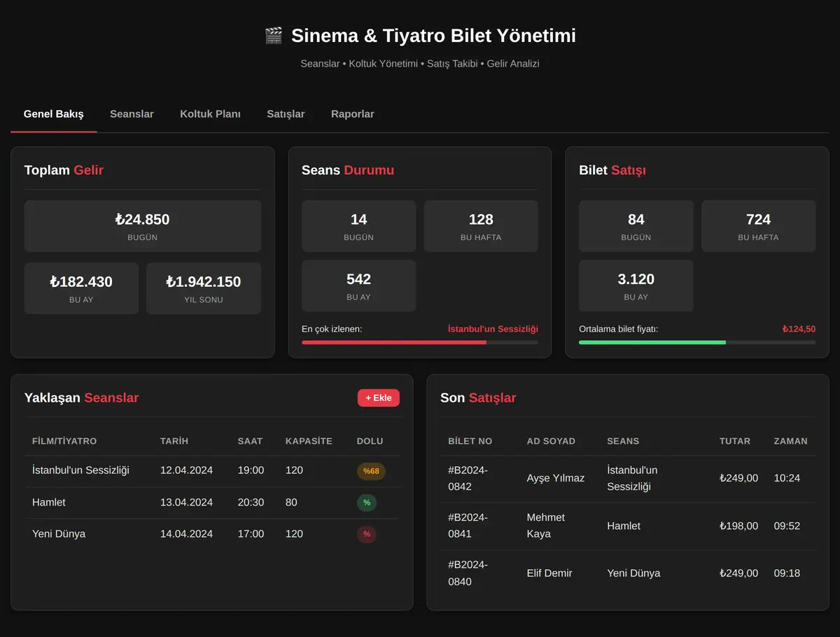Click the 84 Bugün ticket card
The width and height of the screenshot is (840, 637).
tap(636, 226)
